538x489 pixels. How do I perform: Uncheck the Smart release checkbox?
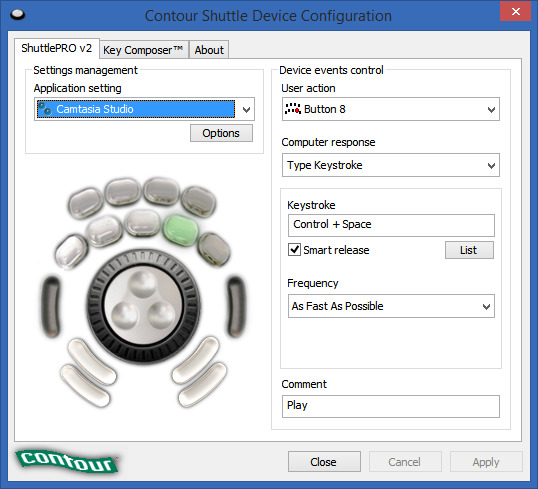294,250
